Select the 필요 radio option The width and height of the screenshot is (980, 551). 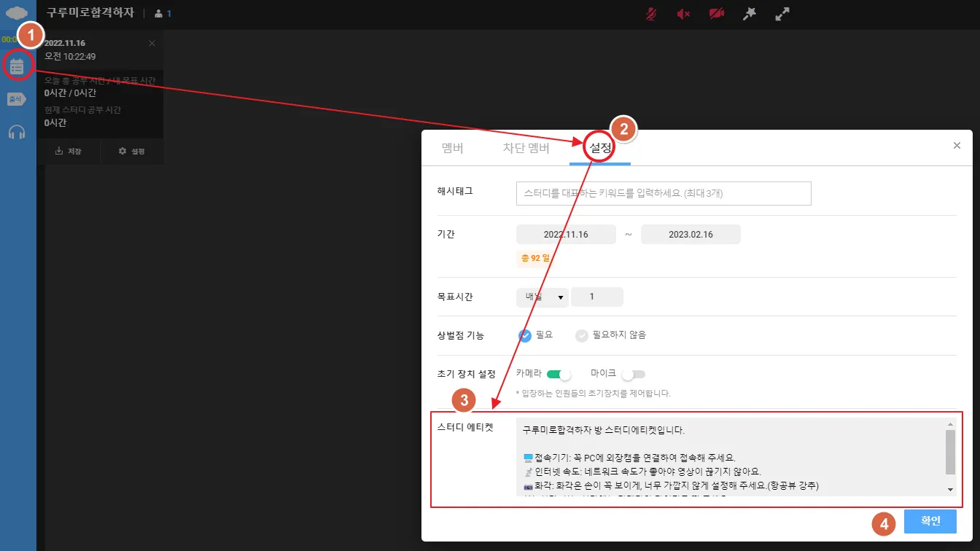[525, 335]
